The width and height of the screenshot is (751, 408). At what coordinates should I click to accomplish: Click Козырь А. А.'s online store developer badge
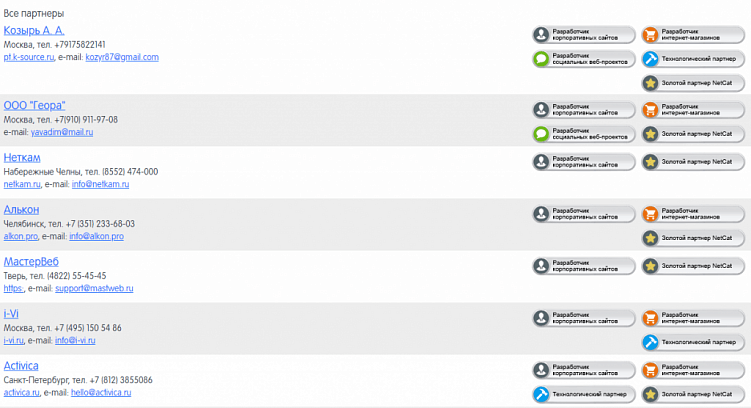(x=692, y=34)
